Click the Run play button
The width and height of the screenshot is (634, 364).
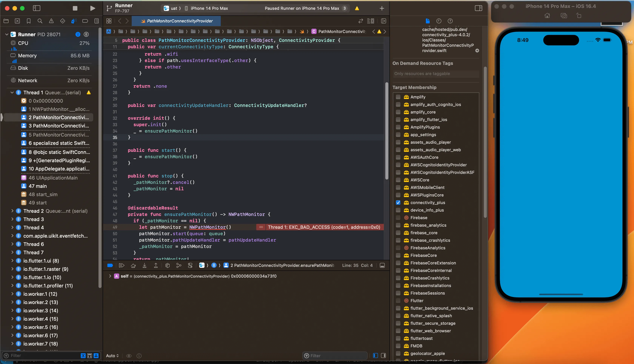[92, 8]
